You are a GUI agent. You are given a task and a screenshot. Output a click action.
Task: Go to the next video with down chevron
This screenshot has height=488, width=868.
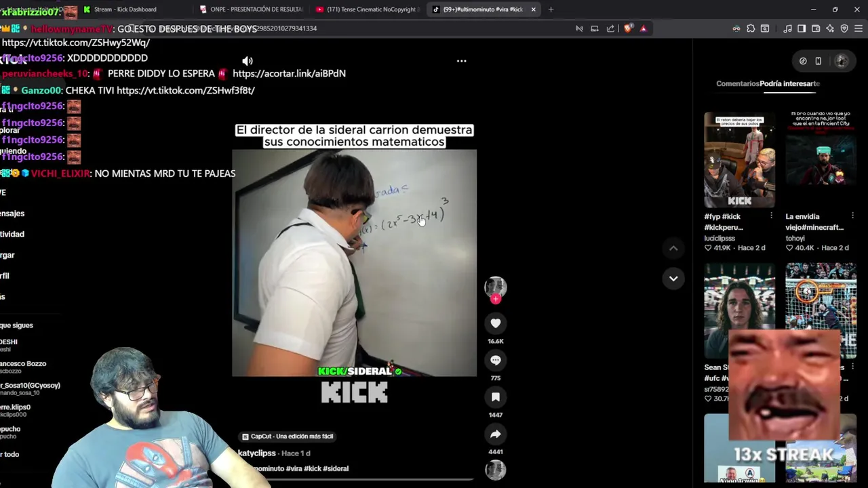click(673, 279)
